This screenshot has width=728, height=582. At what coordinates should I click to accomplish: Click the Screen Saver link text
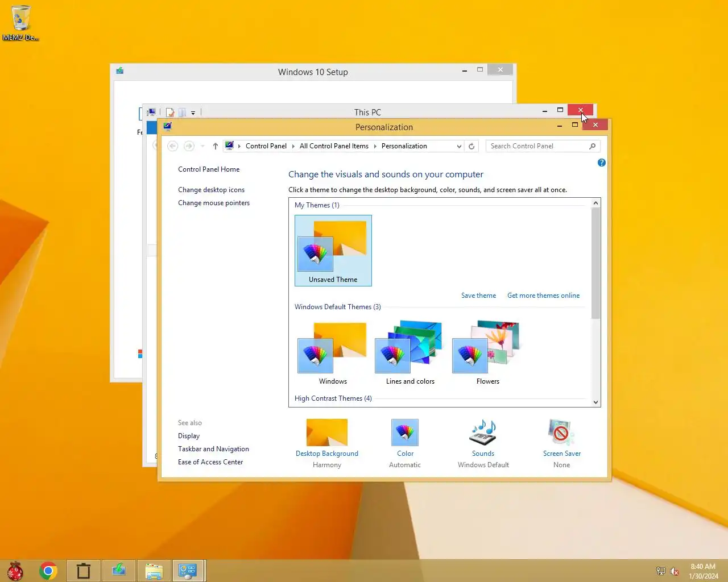click(561, 454)
